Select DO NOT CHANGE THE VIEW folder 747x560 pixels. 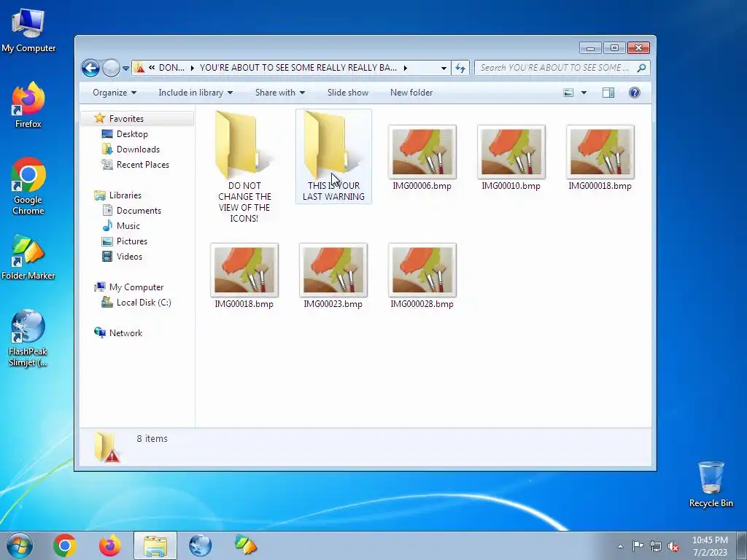coord(244,167)
